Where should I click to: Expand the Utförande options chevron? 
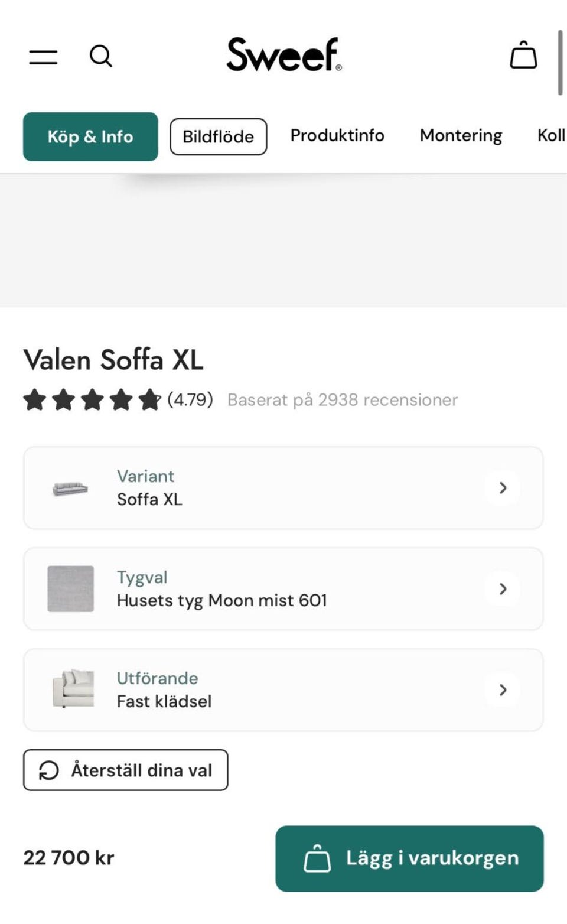coord(503,690)
